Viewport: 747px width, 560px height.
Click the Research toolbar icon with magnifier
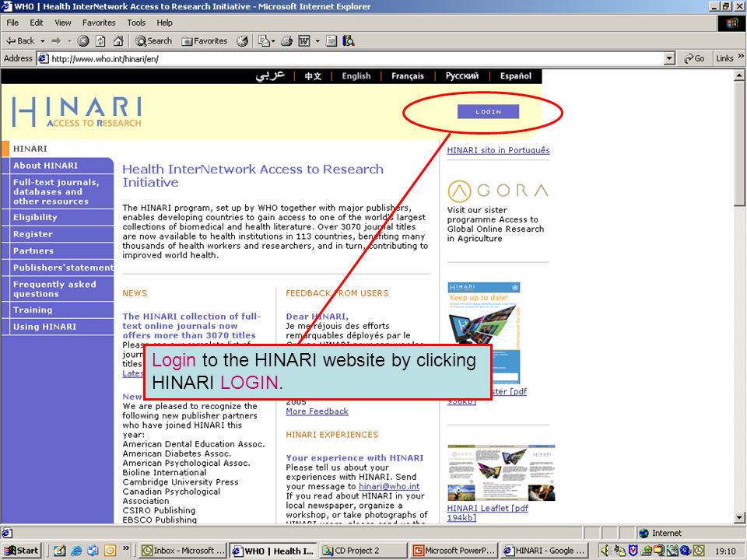pos(349,41)
